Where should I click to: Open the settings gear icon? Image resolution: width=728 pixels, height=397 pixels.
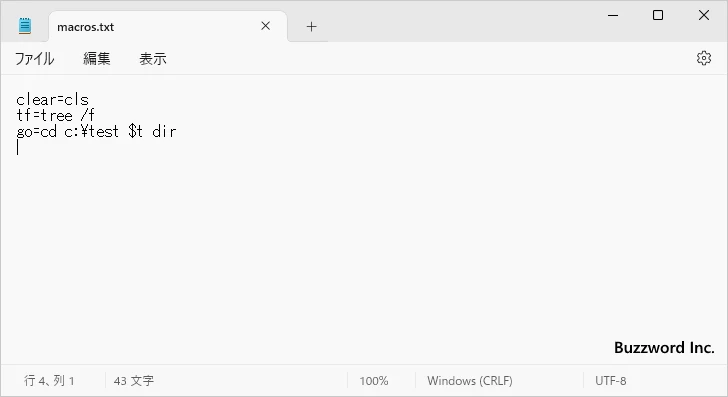704,58
